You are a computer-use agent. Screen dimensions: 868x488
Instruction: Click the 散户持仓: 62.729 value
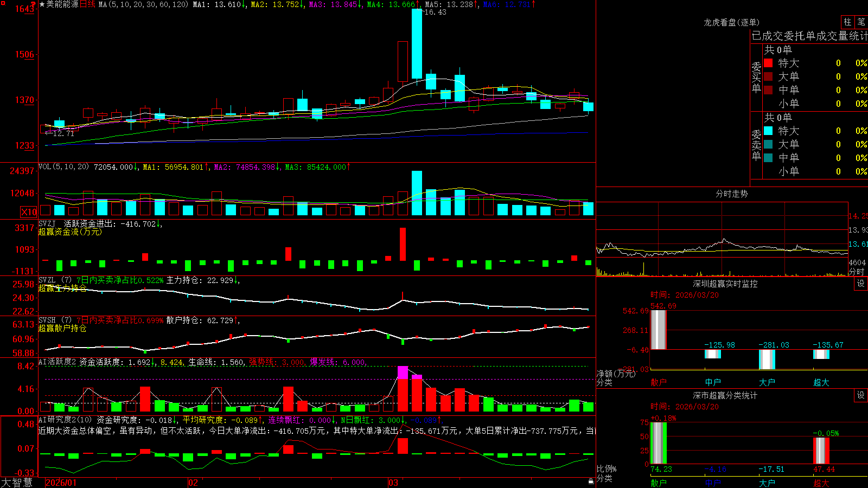(203, 320)
